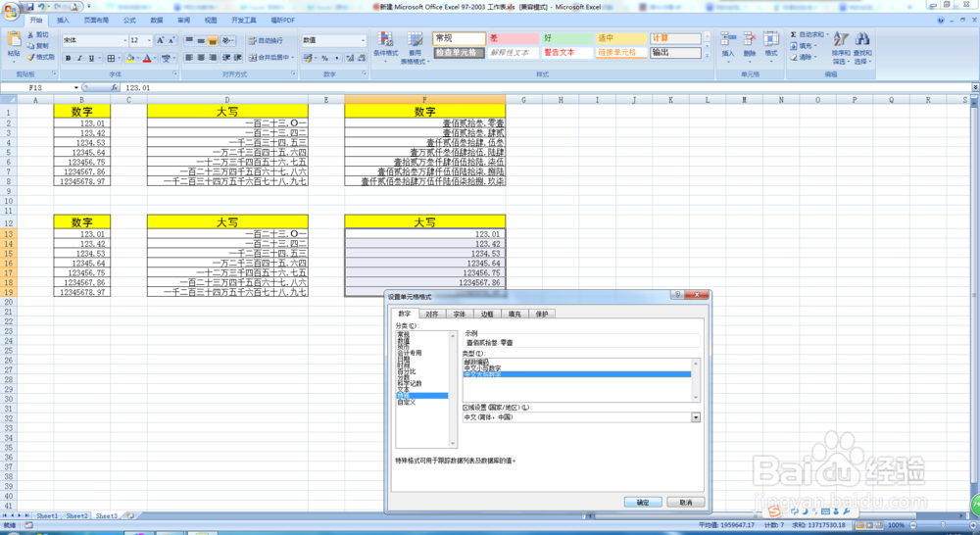Open Find and Select (查找和选择)
980x535 pixels.
[862, 47]
